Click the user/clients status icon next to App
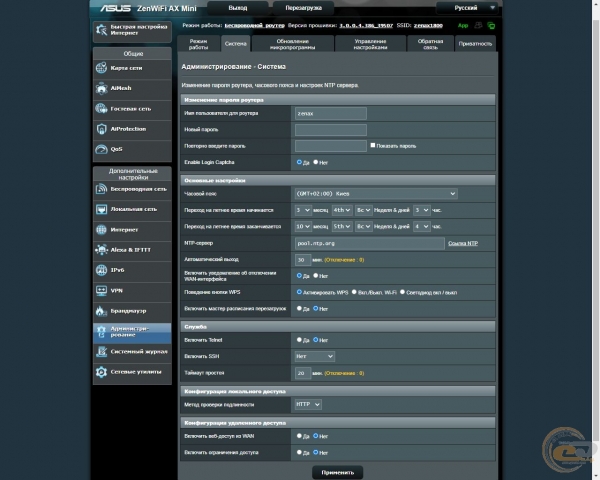This screenshot has height=480, width=600. tap(478, 26)
